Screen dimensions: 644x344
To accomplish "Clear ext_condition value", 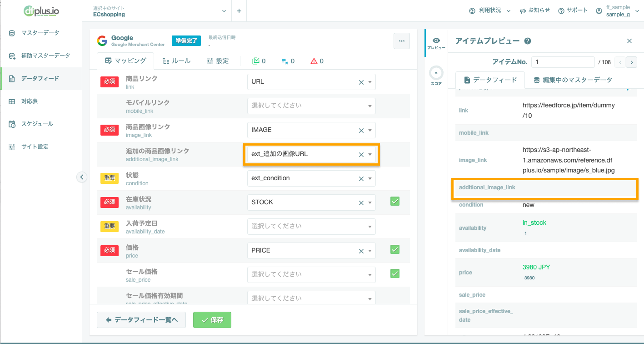I will tap(361, 178).
